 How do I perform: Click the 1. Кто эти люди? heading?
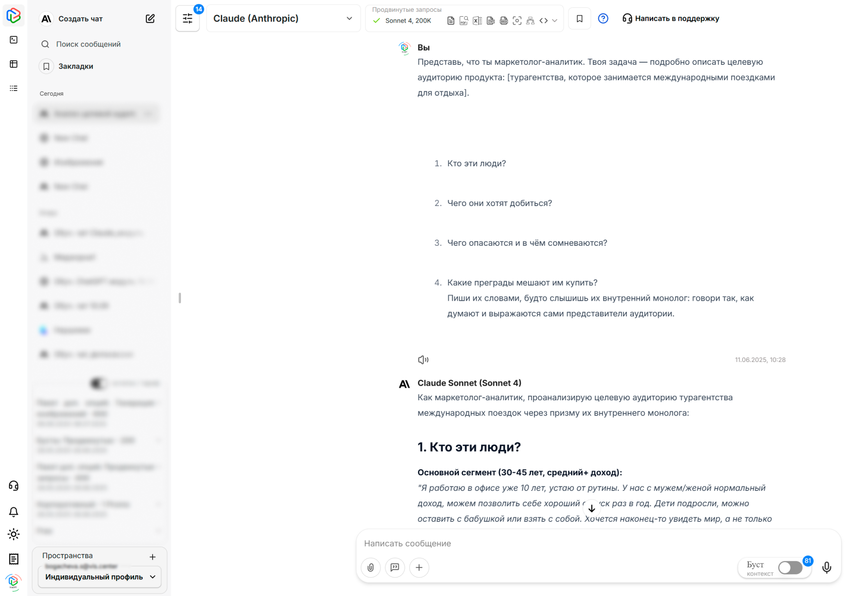coord(469,447)
